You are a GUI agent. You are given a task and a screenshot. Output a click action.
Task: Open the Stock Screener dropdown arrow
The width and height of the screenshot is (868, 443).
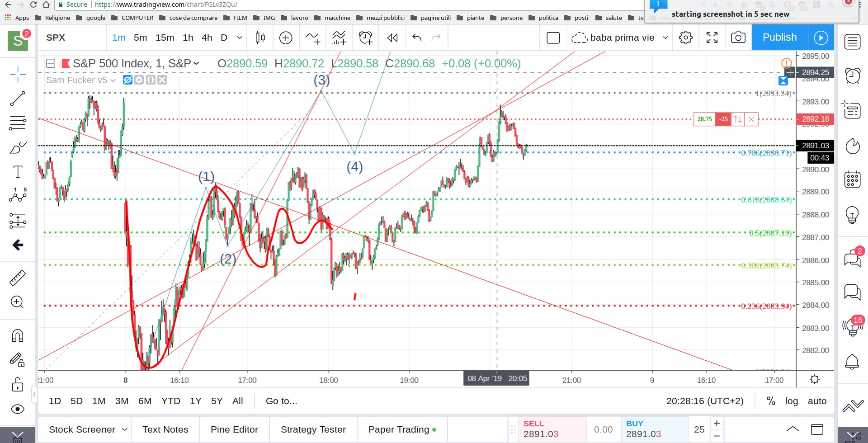click(125, 429)
